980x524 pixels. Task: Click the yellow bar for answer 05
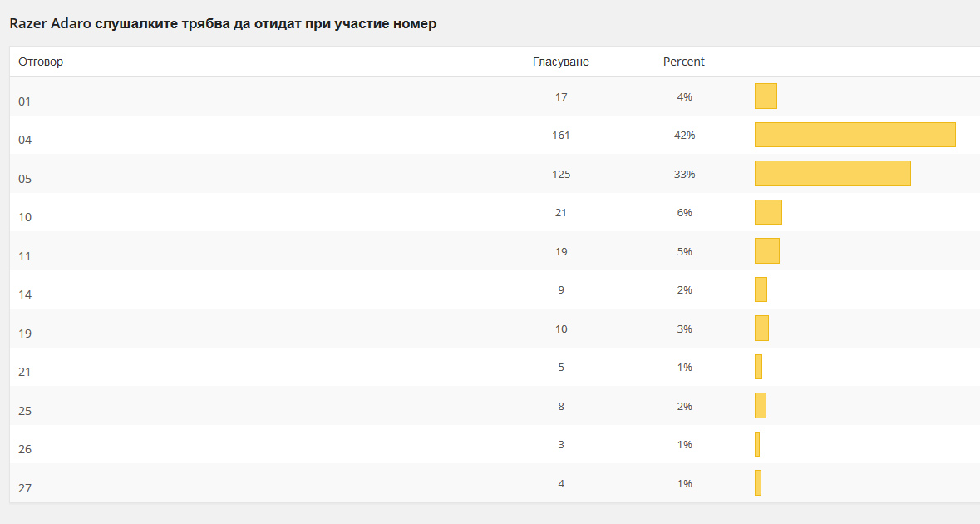832,173
